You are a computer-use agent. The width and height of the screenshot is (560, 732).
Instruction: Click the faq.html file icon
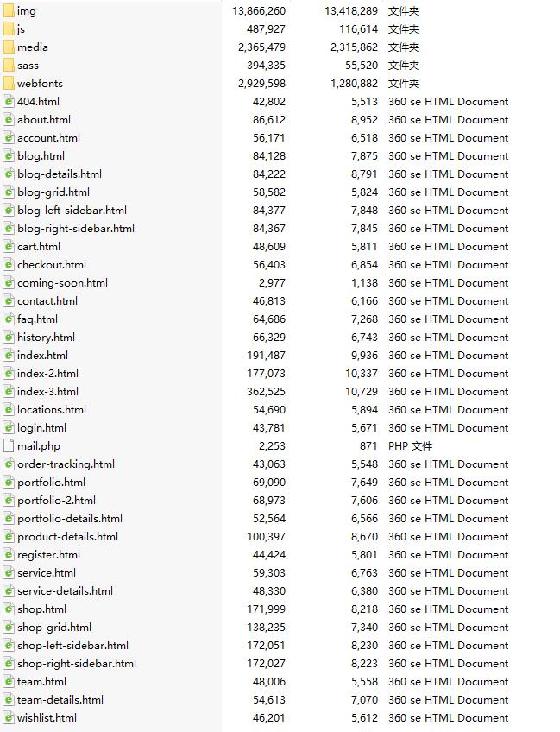point(9,319)
